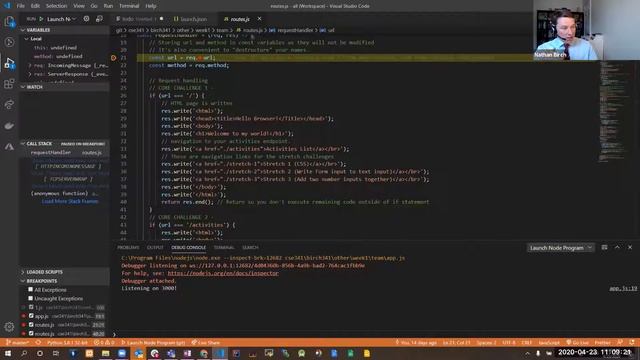
Task: Open Windows search on the taskbar
Action: [24, 353]
